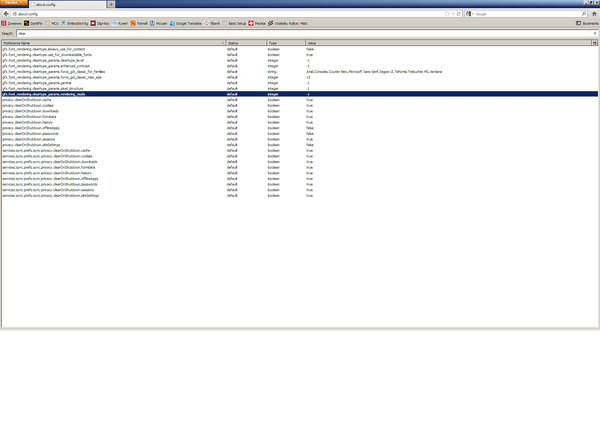The image size is (600, 428).
Task: Clear the filter with the X icon
Action: 595,33
